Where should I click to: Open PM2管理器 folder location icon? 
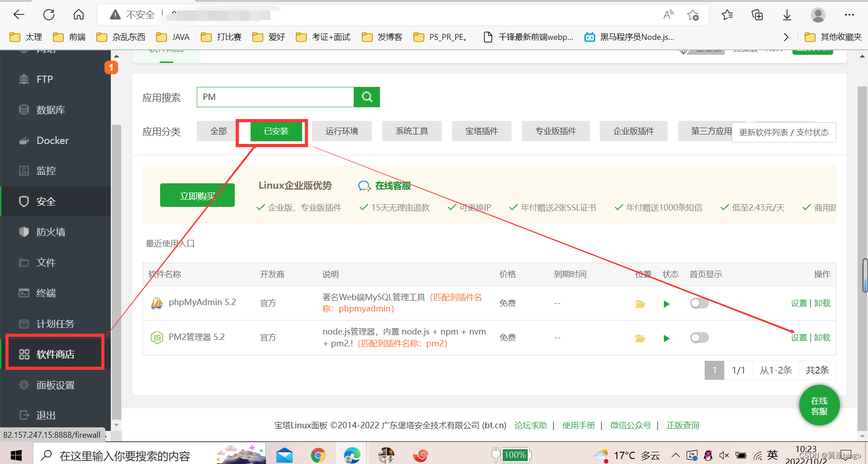640,338
